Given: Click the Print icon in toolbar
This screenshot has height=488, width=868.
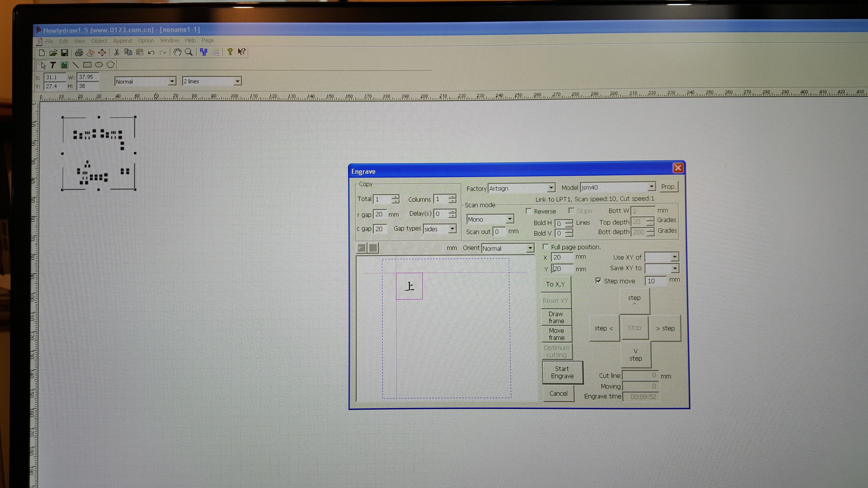Looking at the screenshot, I should [79, 53].
